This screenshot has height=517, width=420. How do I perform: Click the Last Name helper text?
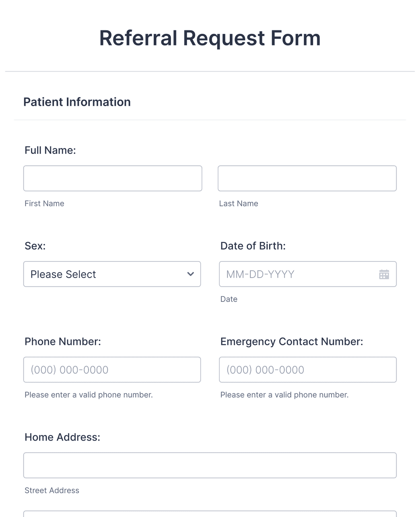click(239, 204)
